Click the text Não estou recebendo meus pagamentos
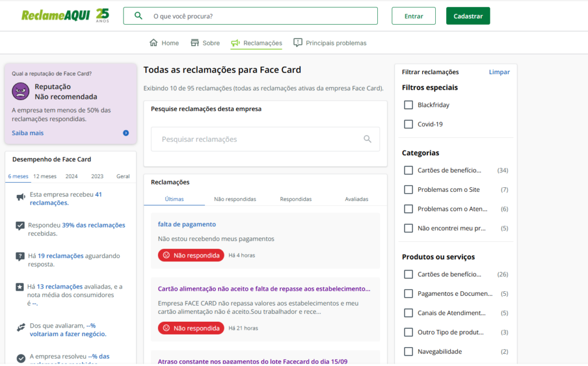This screenshot has height=366, width=588. click(x=216, y=239)
